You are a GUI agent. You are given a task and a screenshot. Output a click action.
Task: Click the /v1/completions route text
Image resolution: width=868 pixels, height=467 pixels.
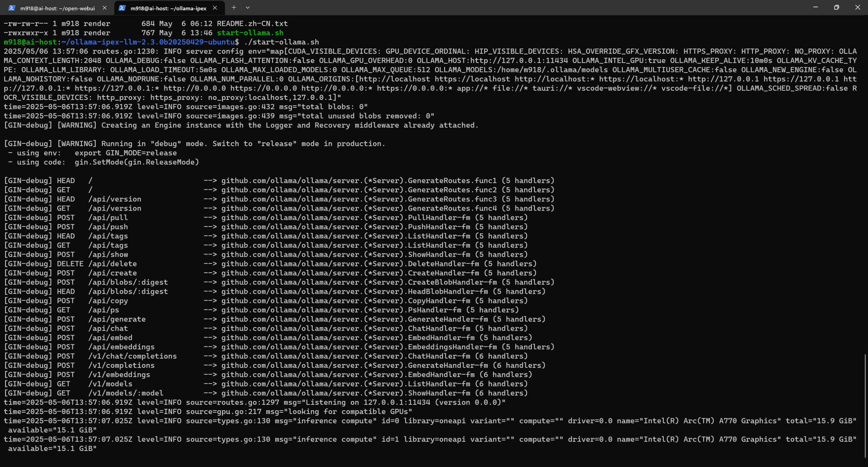coord(122,365)
